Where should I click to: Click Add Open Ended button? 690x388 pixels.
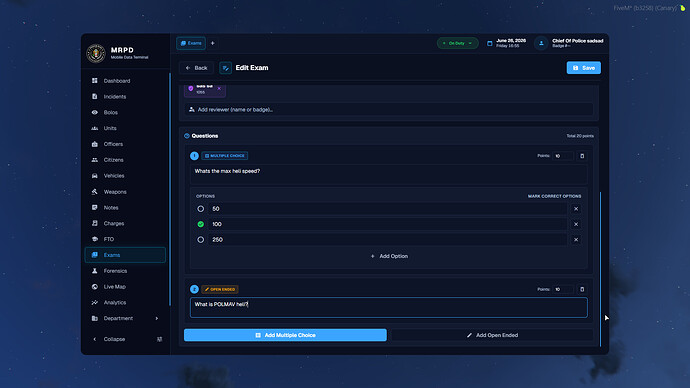[x=492, y=335]
